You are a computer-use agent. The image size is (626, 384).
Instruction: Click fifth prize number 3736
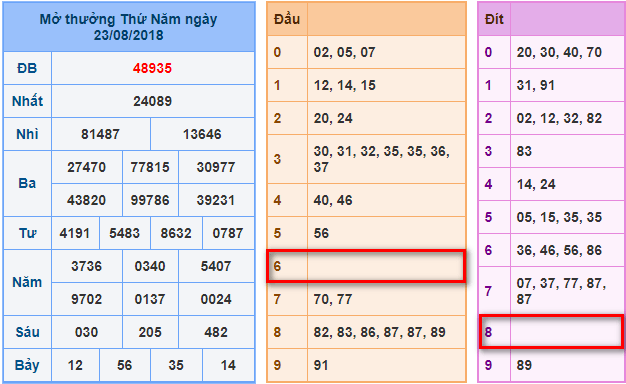coord(86,266)
